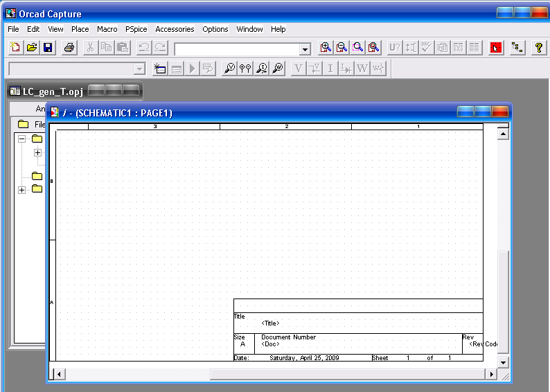The height and width of the screenshot is (392, 550).
Task: Collapse the top project tree folder
Action: (21, 139)
